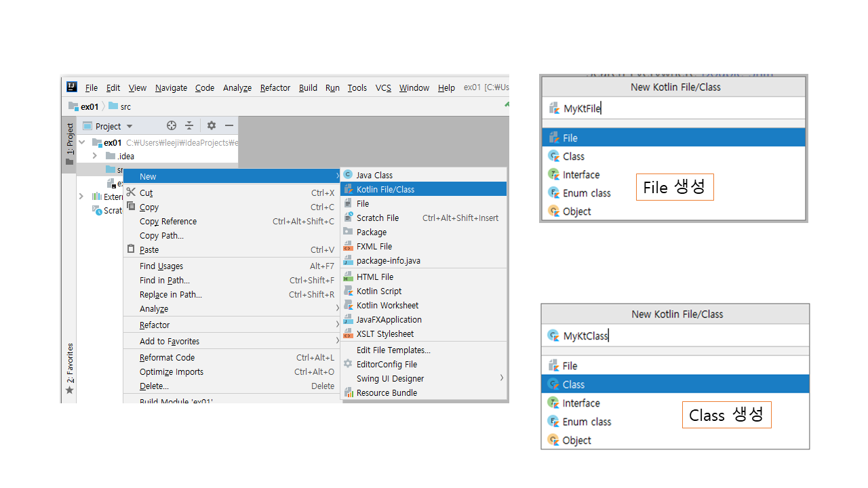Open the Project panel gear settings
The height and width of the screenshot is (488, 868).
(212, 125)
